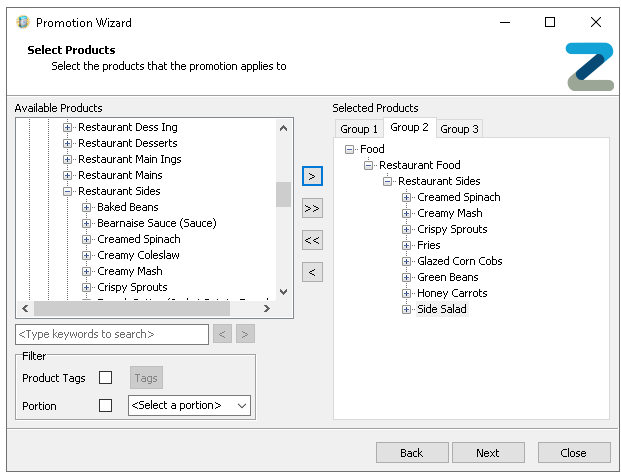Enable the Portion filter checkbox
This screenshot has width=621, height=475.
point(105,406)
